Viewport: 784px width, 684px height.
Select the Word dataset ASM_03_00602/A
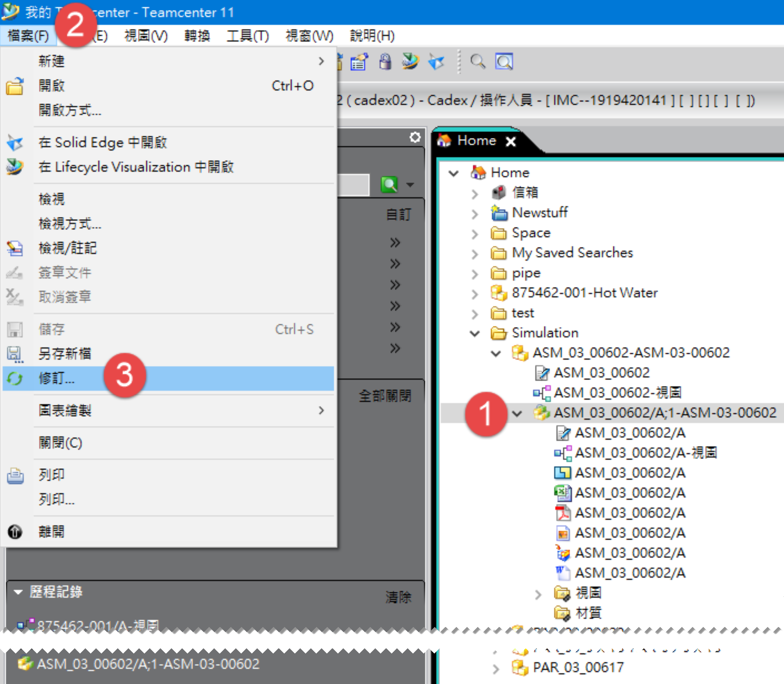click(630, 573)
